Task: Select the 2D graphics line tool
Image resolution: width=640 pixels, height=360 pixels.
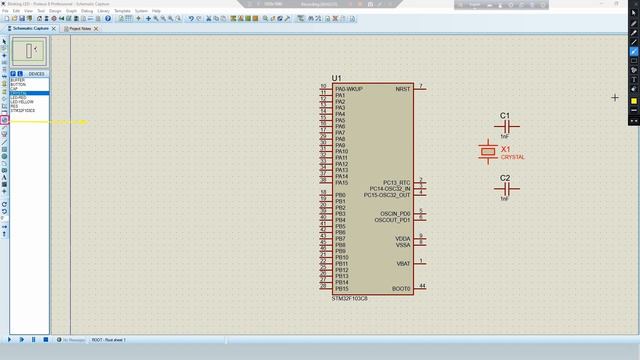Action: click(4, 142)
